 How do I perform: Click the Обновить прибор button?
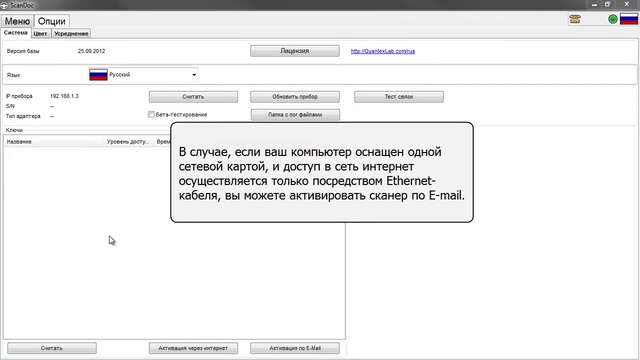(295, 97)
